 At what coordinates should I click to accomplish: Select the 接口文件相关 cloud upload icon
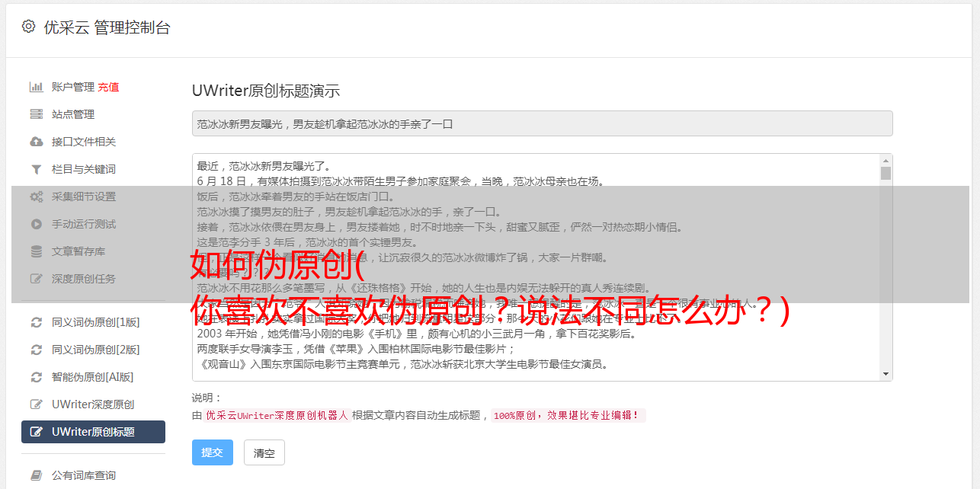tap(36, 142)
